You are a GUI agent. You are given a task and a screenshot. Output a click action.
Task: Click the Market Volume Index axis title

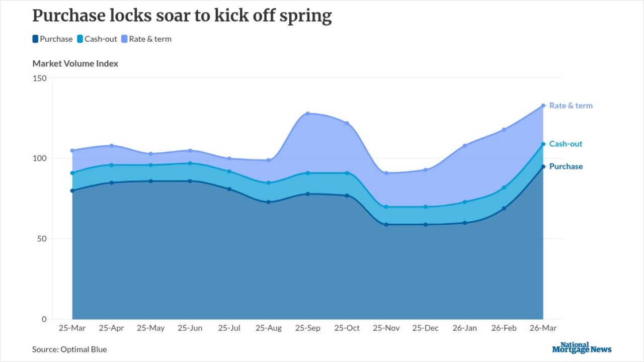click(x=75, y=63)
